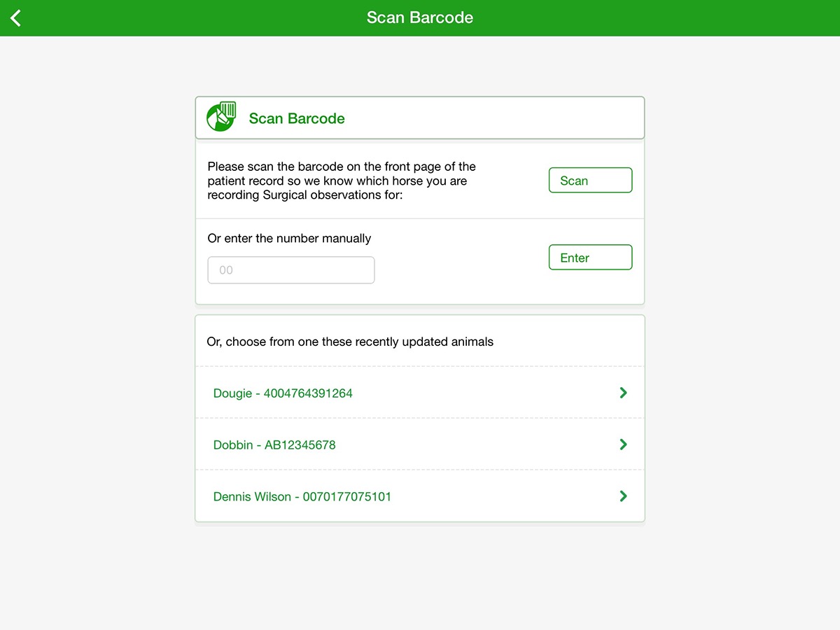Image resolution: width=840 pixels, height=630 pixels.
Task: Click 'Or enter the number manually' label
Action: tap(289, 239)
